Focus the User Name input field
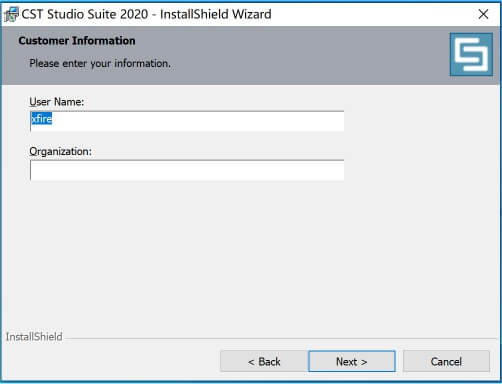The image size is (502, 384). [x=187, y=121]
